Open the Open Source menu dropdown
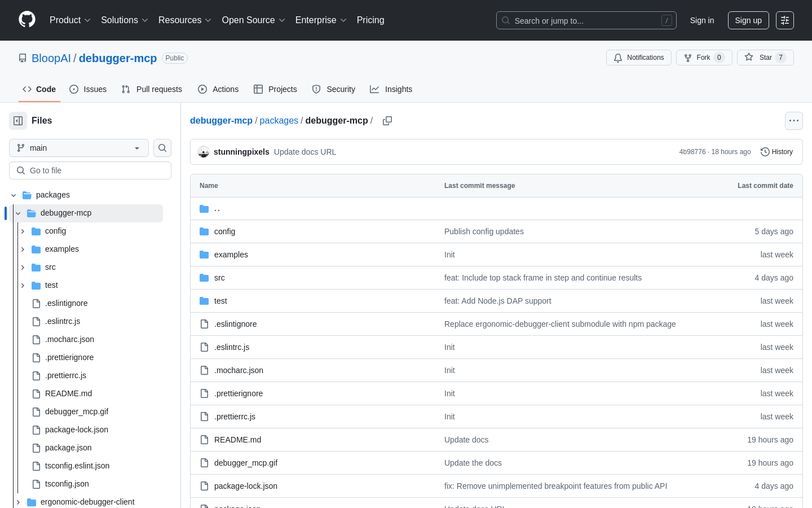Viewport: 812px width, 508px height. [254, 20]
